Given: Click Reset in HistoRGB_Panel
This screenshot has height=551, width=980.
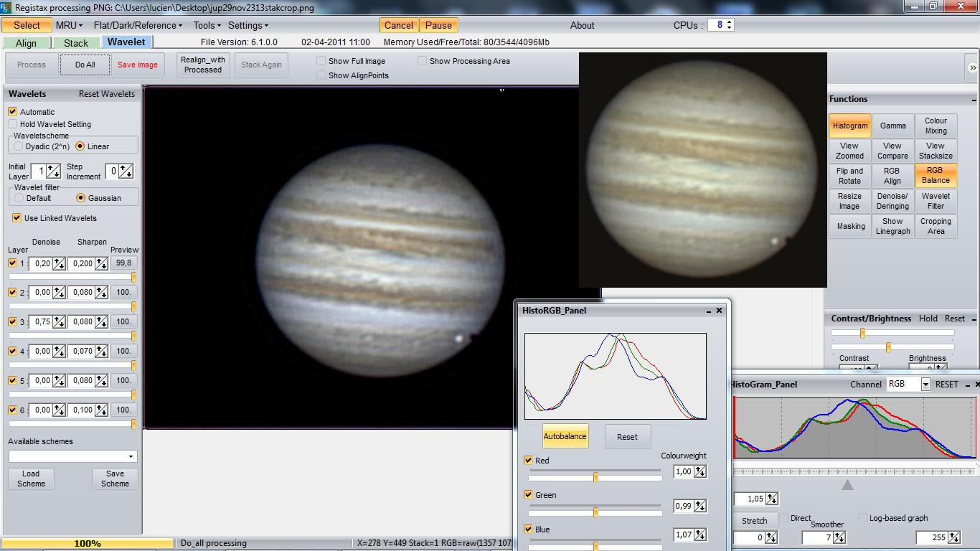Looking at the screenshot, I should point(627,436).
